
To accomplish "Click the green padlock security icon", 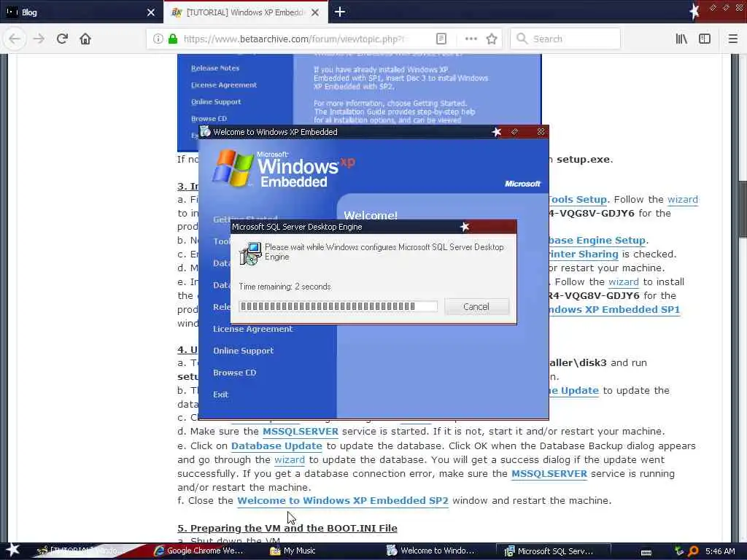I will pyautogui.click(x=173, y=39).
